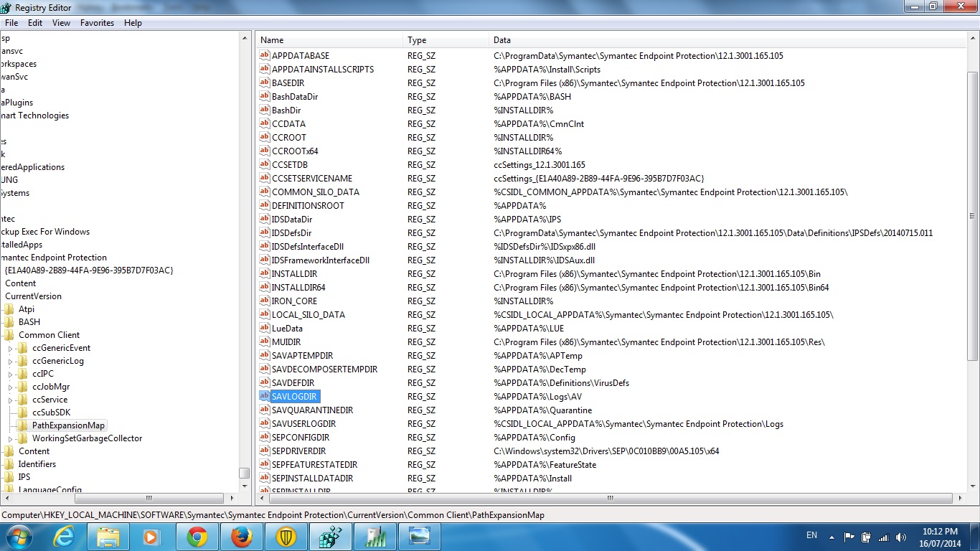The width and height of the screenshot is (980, 551).
Task: Expand the ccGenericLog key
Action: 10,361
